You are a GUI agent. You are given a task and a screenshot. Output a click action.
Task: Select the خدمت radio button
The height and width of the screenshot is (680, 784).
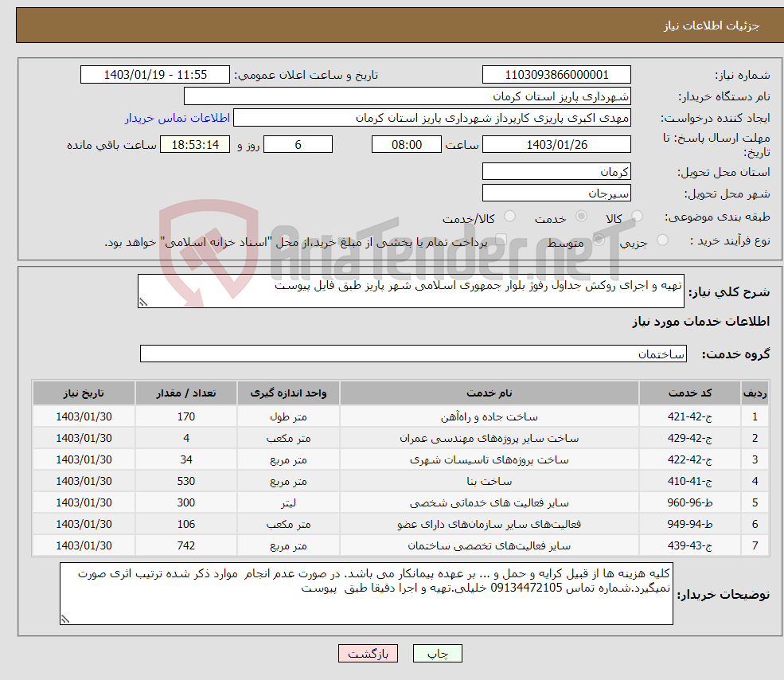click(x=581, y=216)
